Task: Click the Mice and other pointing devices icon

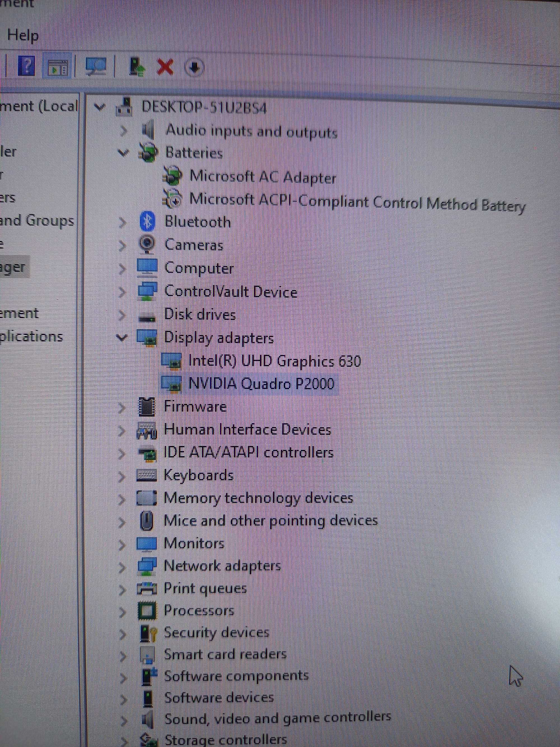Action: pyautogui.click(x=147, y=521)
